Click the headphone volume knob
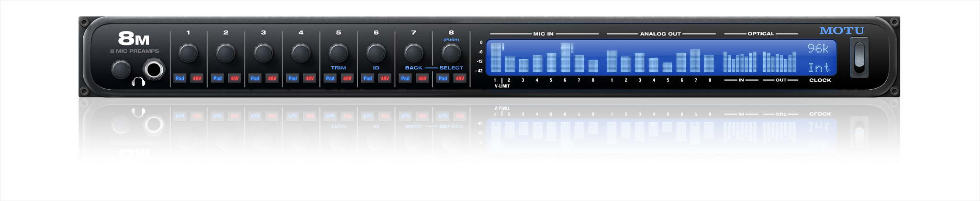Viewport: 980px width, 201px height. (x=121, y=70)
